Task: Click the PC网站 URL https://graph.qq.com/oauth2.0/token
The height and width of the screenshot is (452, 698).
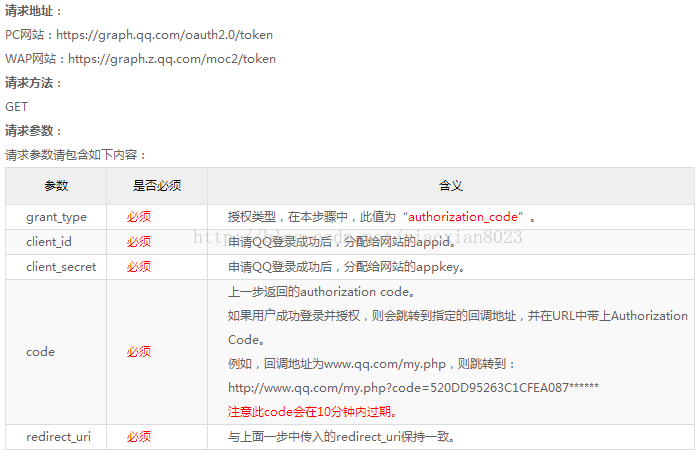Action: tap(164, 35)
